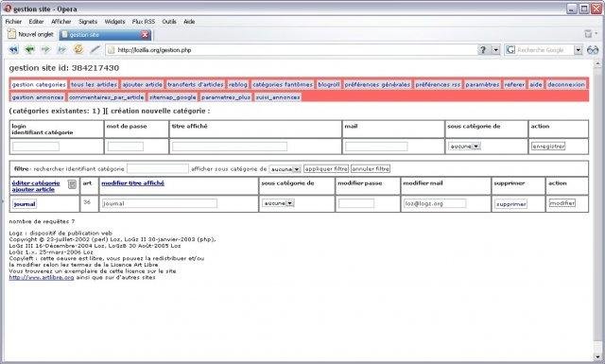Open the filter sous catégorie dropdown
The image size is (605, 364).
coord(285,169)
